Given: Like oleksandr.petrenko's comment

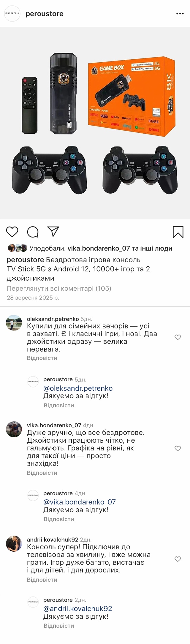Looking at the screenshot, I should tap(178, 337).
